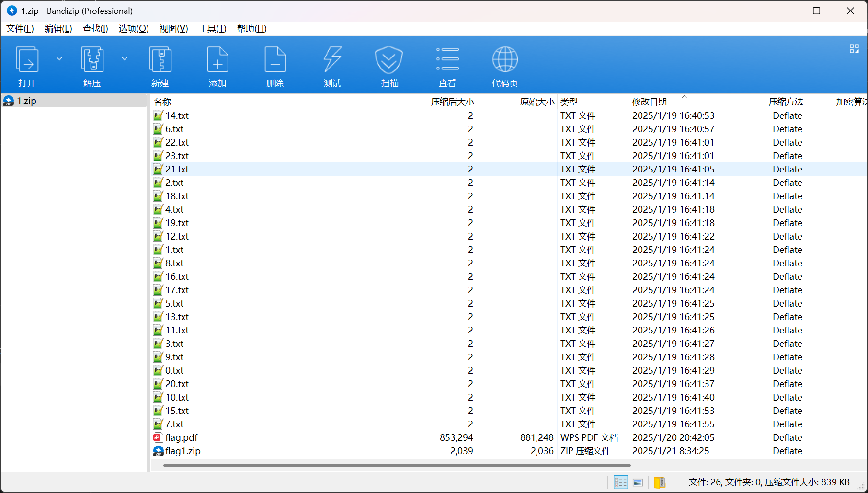868x493 pixels.
Task: Sort by the 原始大小 column header
Action: coord(517,102)
